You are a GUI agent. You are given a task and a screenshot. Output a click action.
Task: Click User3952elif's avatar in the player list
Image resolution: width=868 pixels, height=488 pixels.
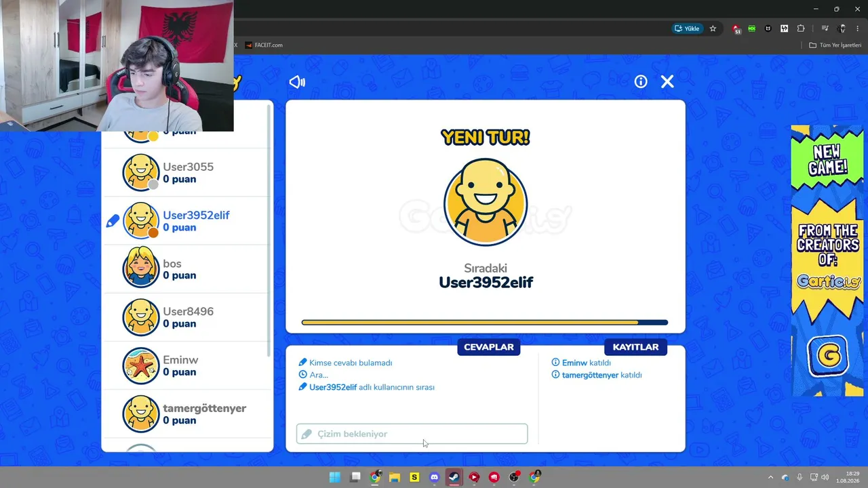coord(141,221)
